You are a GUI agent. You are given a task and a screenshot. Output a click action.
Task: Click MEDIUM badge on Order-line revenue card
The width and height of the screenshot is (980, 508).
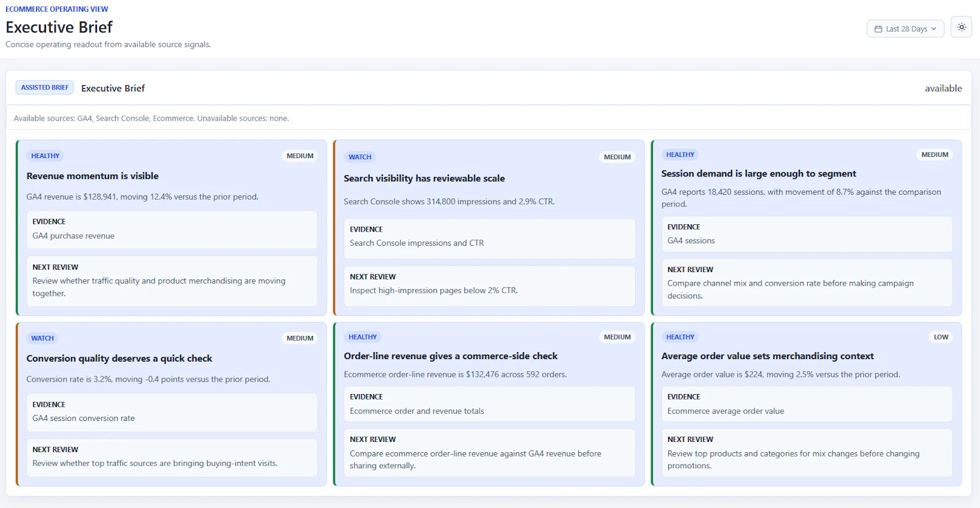pyautogui.click(x=617, y=337)
